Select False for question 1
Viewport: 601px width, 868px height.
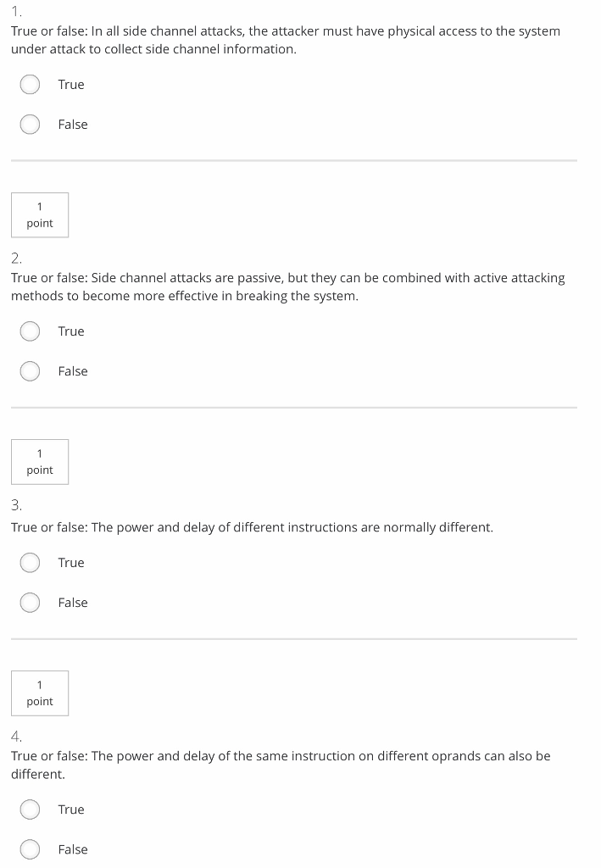click(30, 124)
